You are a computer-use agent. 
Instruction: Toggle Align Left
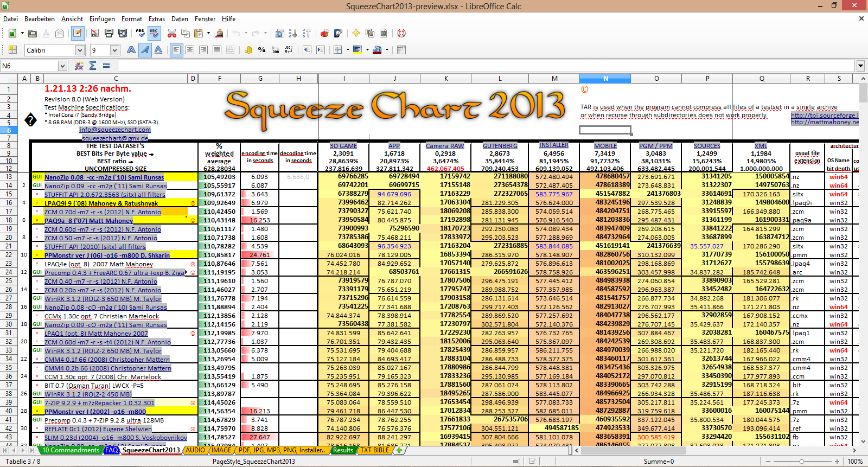coord(176,50)
